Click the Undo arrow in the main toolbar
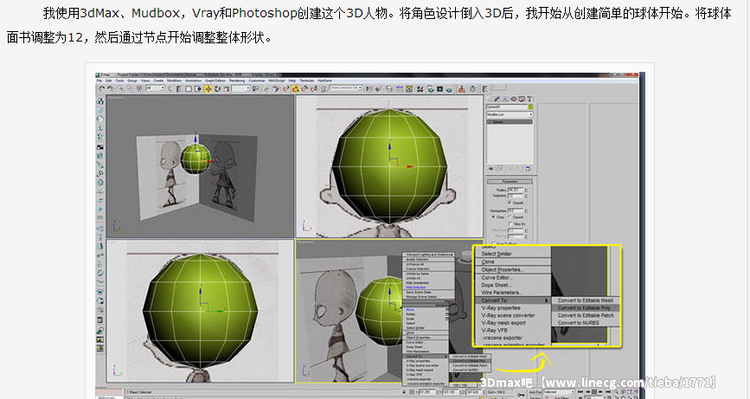Screen dimensions: 750x399 (101, 89)
